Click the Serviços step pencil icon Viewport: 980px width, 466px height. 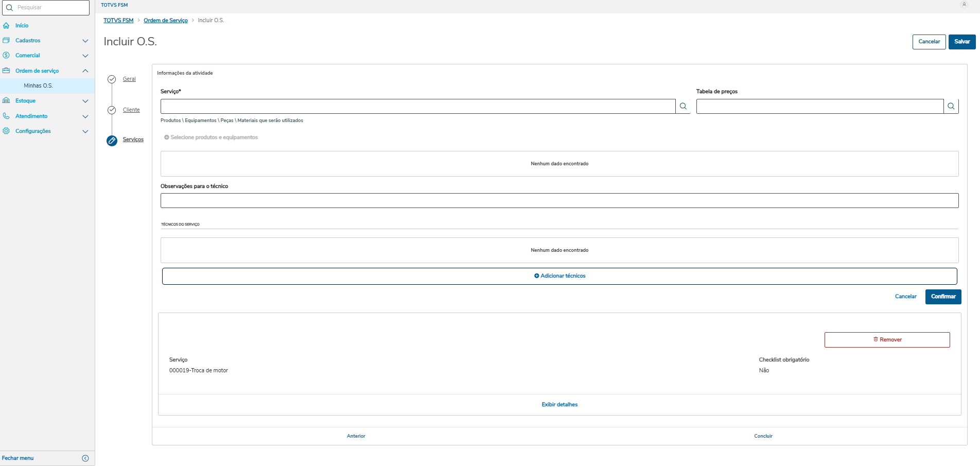point(112,141)
